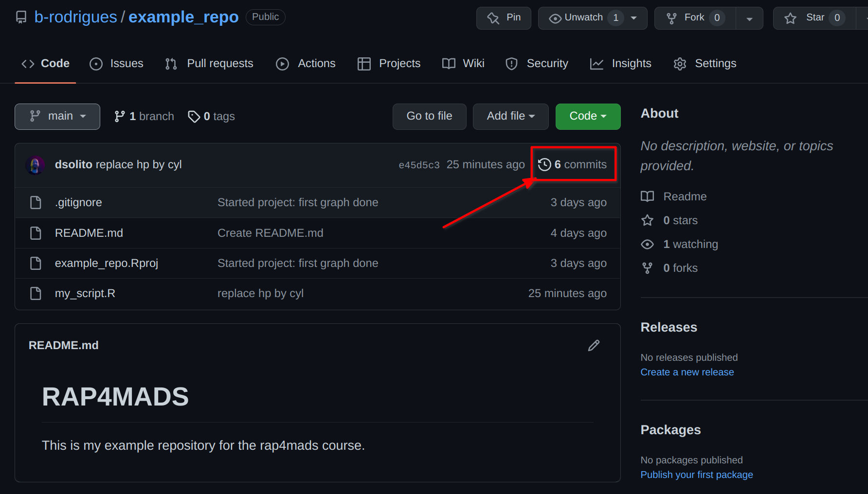
Task: Open the example_repo.Rproj file
Action: coord(107,263)
